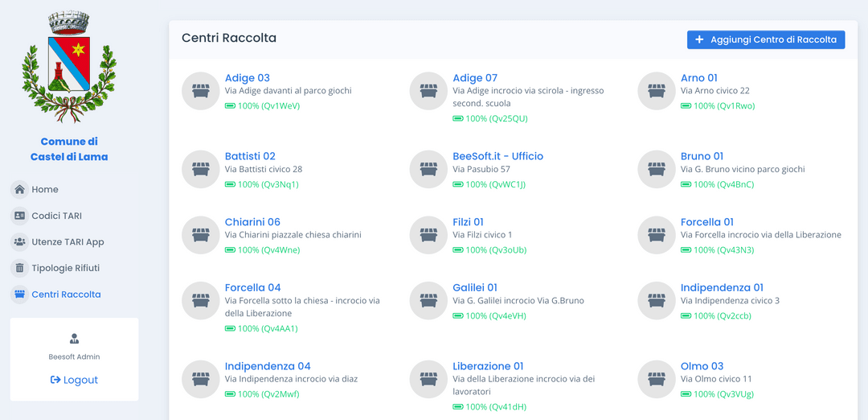Viewport: 868px width, 420px height.
Task: Click the Castel di Lama coat of arms
Action: tap(68, 67)
